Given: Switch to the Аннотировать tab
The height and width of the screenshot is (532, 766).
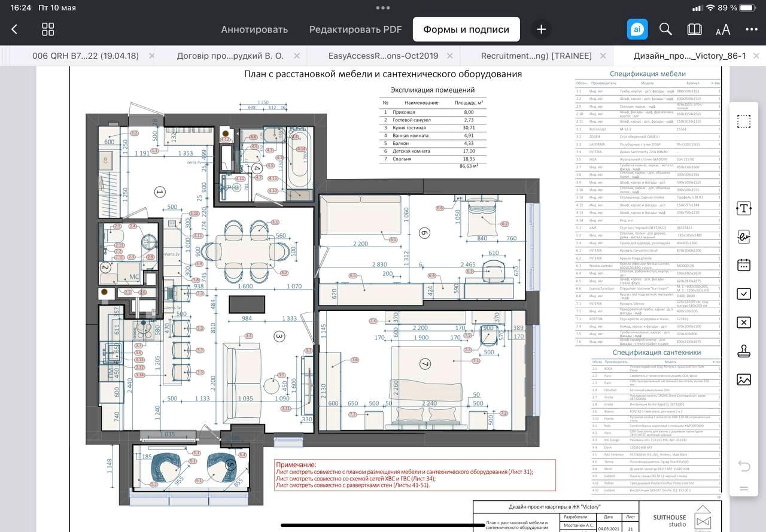Looking at the screenshot, I should point(254,29).
